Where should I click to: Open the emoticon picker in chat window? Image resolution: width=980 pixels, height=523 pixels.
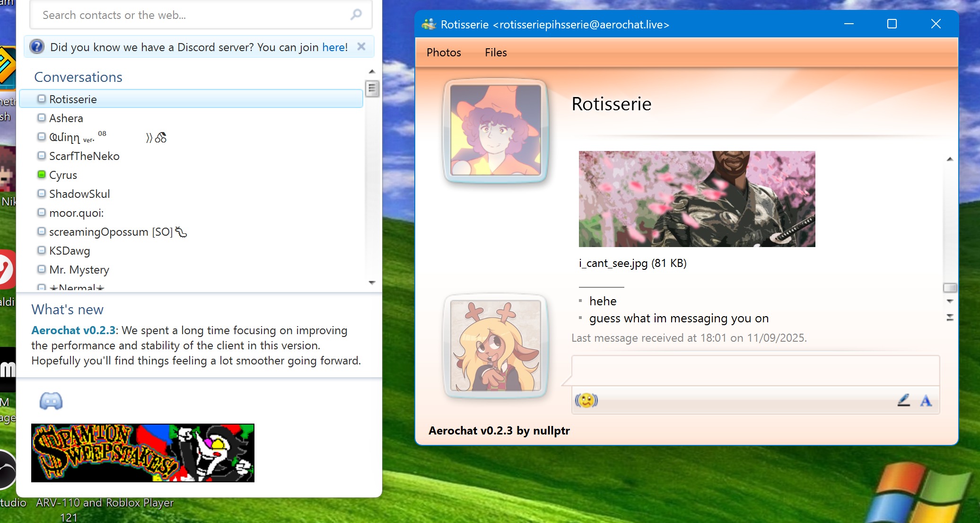(586, 400)
